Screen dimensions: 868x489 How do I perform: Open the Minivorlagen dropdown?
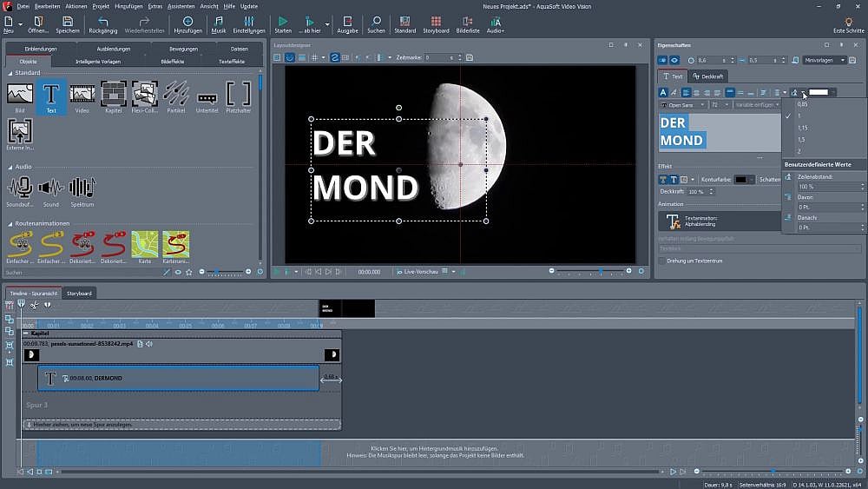point(824,60)
